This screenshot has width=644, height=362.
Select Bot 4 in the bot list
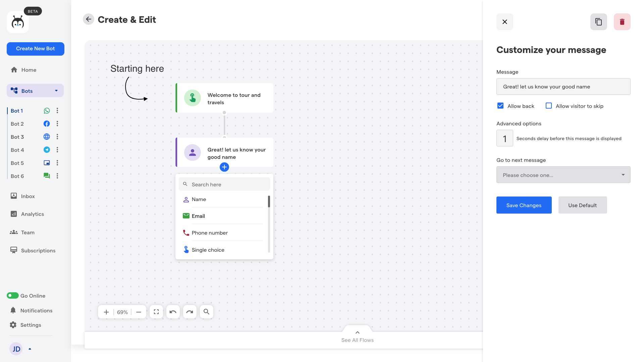pos(17,150)
